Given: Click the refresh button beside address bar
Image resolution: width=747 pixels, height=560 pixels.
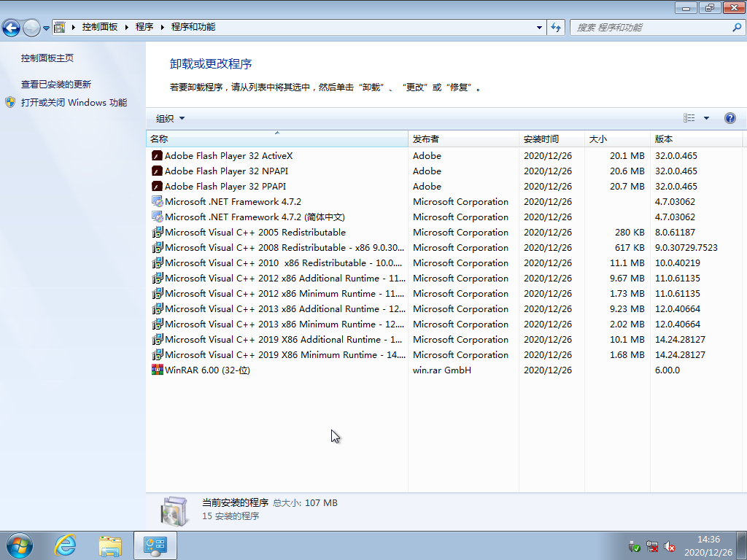Looking at the screenshot, I should point(555,27).
